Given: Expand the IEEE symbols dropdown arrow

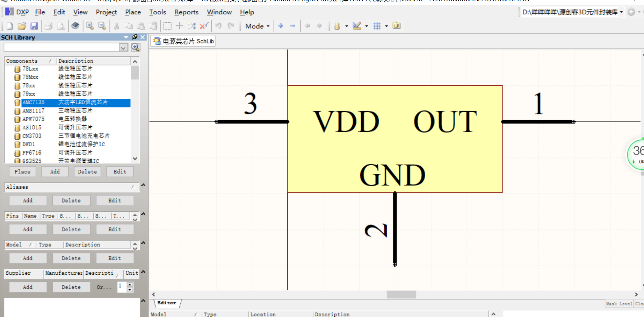Looking at the screenshot, I should point(347,26).
